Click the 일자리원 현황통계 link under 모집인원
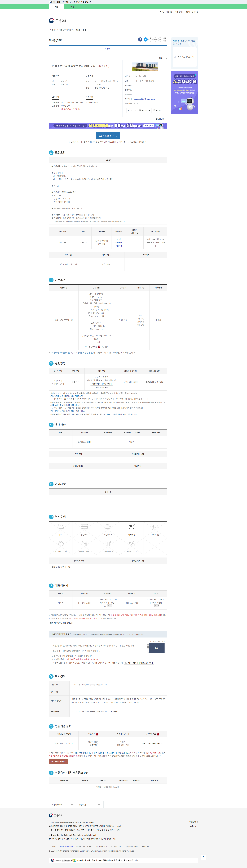 pyautogui.click(x=119, y=244)
